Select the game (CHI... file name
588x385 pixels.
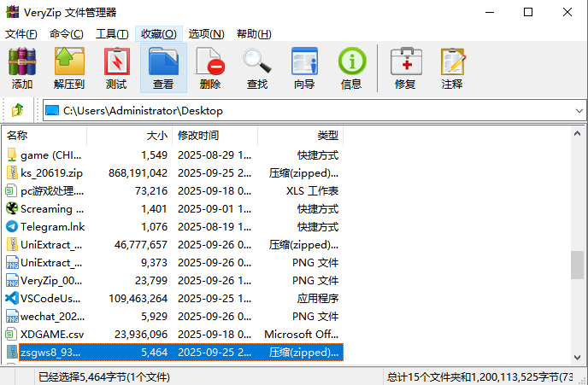50,155
